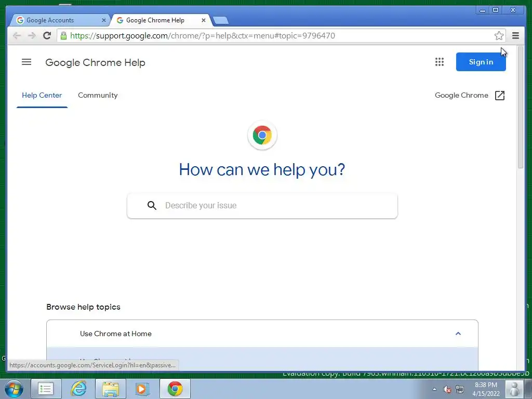The image size is (532, 399).
Task: Click the green padlock security icon
Action: point(63,36)
